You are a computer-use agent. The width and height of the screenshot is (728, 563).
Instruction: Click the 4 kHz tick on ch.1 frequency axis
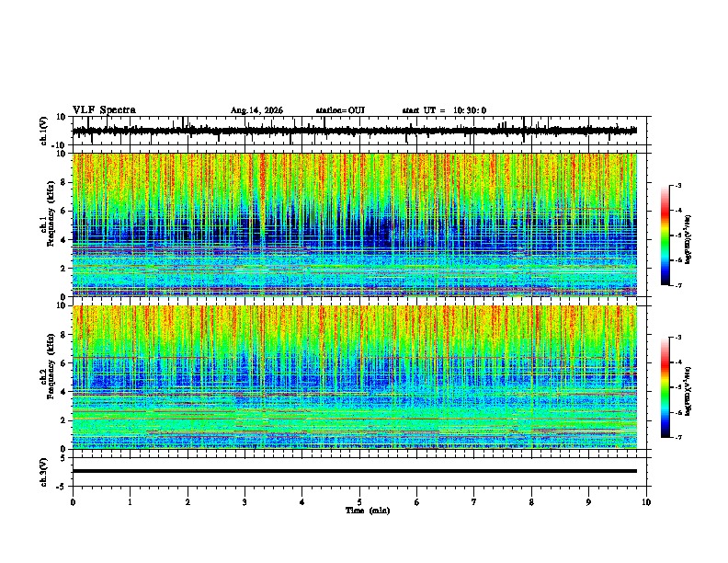(x=64, y=240)
